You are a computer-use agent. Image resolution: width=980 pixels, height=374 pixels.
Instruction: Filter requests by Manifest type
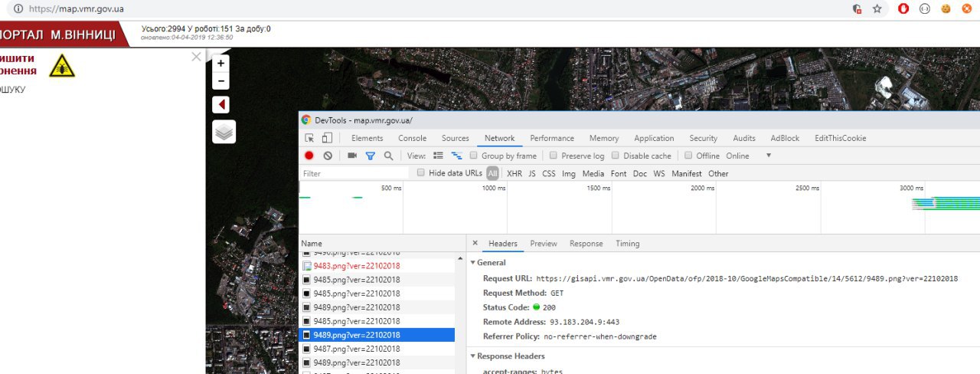coord(687,174)
